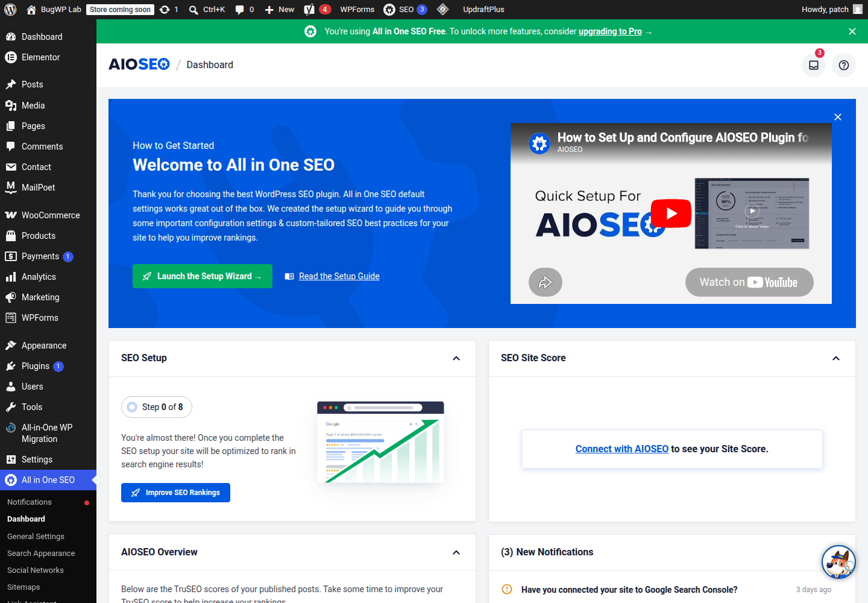This screenshot has height=603, width=868.
Task: Open WordPress Dashboard in sidebar
Action: point(48,37)
